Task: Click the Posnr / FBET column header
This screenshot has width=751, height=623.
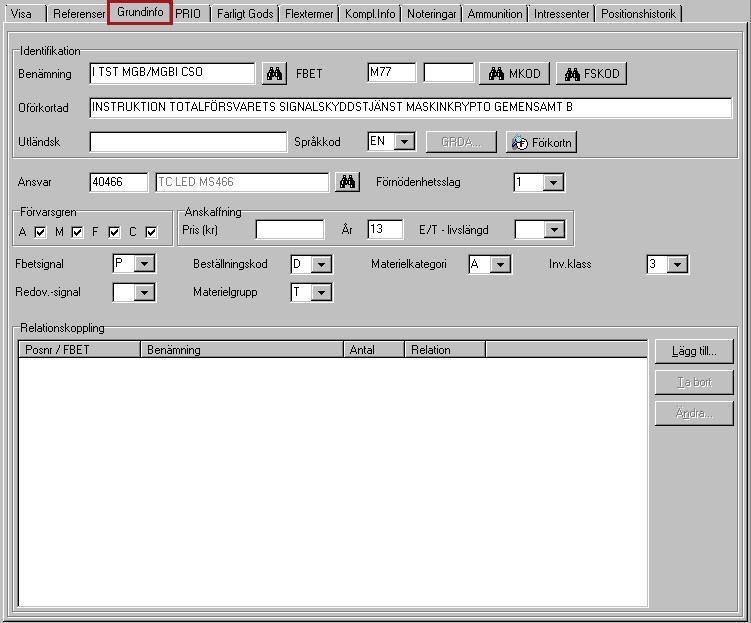Action: point(80,350)
